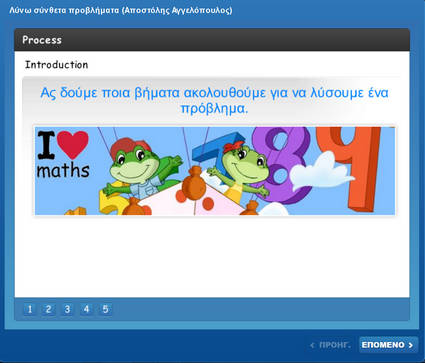Click the blue Greek heading text
425x363 pixels.
[214, 100]
